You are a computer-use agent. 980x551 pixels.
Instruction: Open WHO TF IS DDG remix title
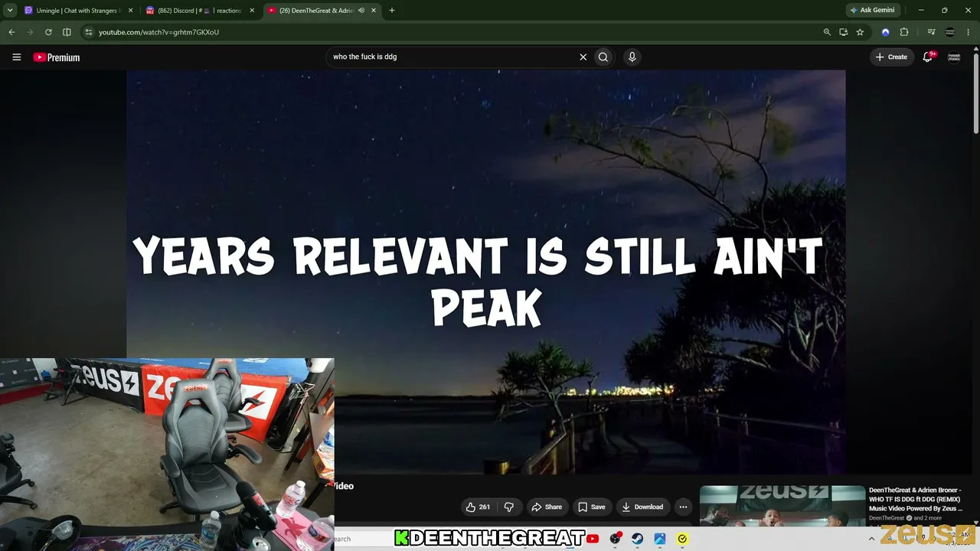click(x=916, y=499)
